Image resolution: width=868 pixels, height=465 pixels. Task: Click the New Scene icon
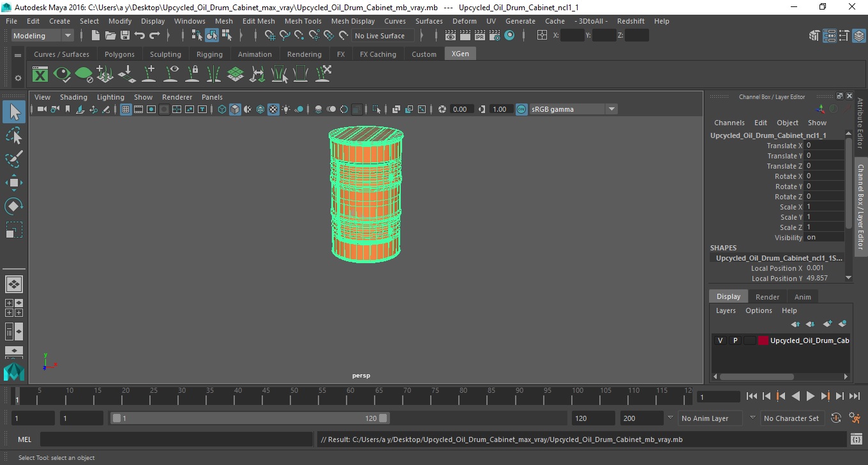tap(96, 36)
